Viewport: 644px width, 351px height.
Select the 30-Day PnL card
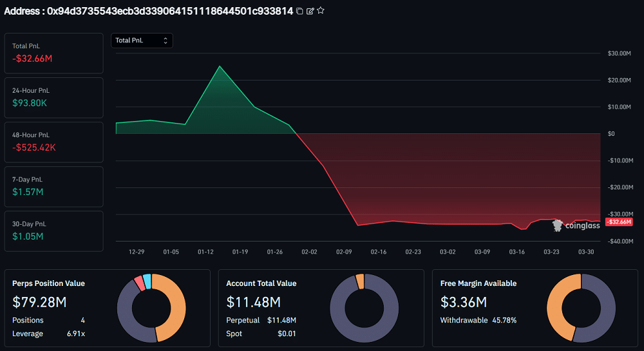pos(53,231)
